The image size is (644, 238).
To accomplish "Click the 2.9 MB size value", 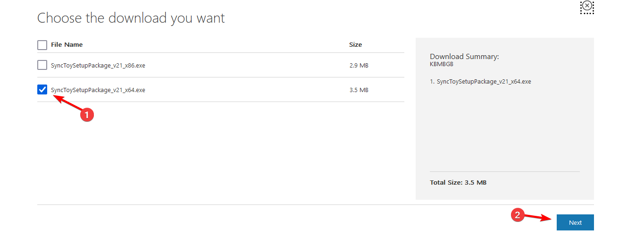I will click(359, 66).
